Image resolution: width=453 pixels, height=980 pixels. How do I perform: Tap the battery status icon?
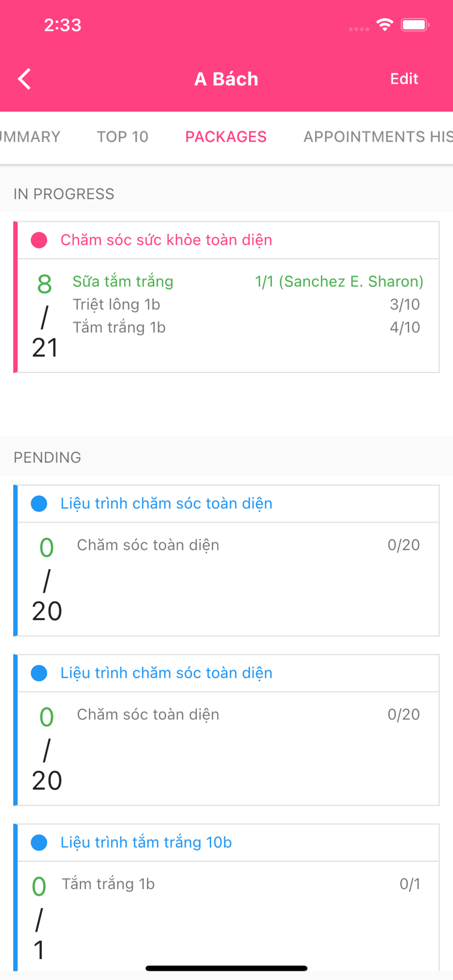(x=414, y=25)
